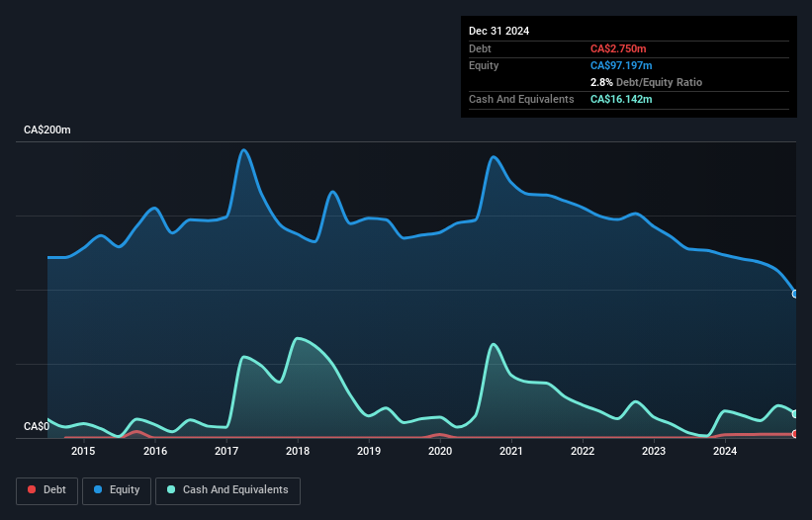Click the teal Cash endpoint marker
812x520 pixels.
pyautogui.click(x=795, y=414)
